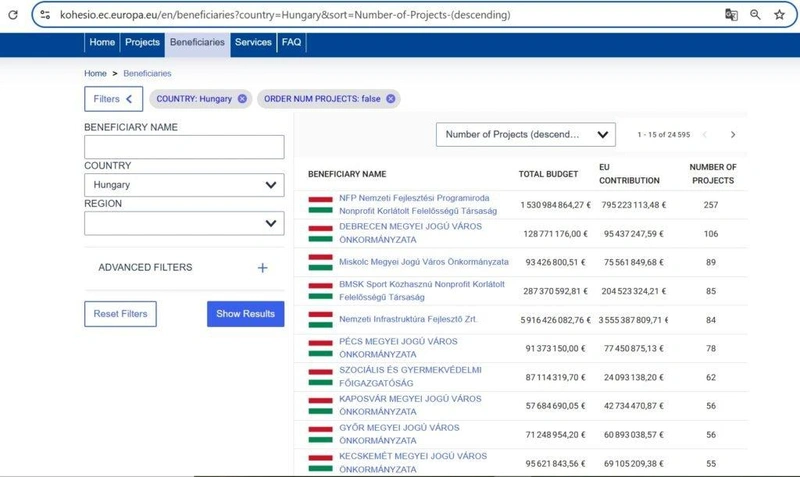
Task: Click the total budget 93 426 800,51 €
Action: [556, 262]
